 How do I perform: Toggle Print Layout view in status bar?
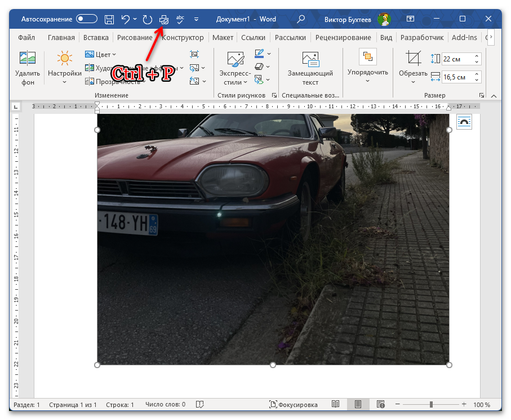pyautogui.click(x=358, y=405)
